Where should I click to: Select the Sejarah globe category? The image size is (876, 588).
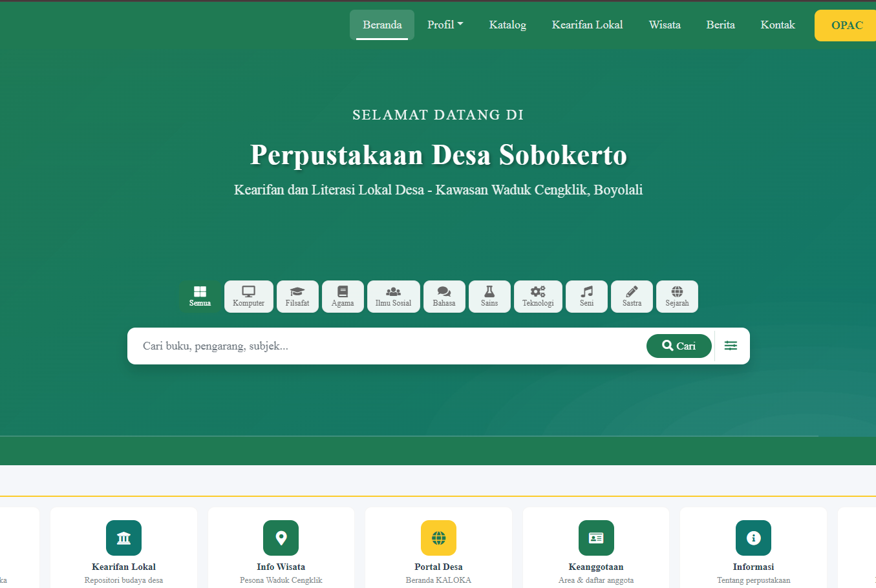[x=677, y=297]
